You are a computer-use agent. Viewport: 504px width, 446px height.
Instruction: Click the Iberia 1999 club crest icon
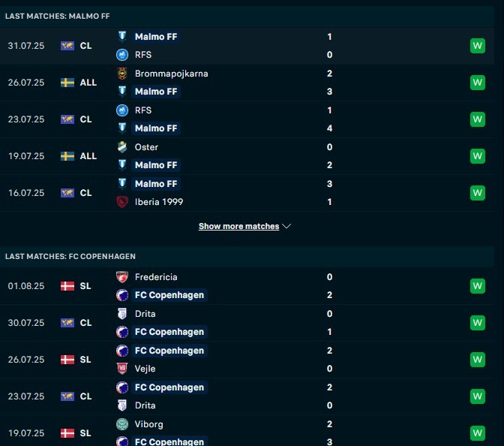coord(122,202)
